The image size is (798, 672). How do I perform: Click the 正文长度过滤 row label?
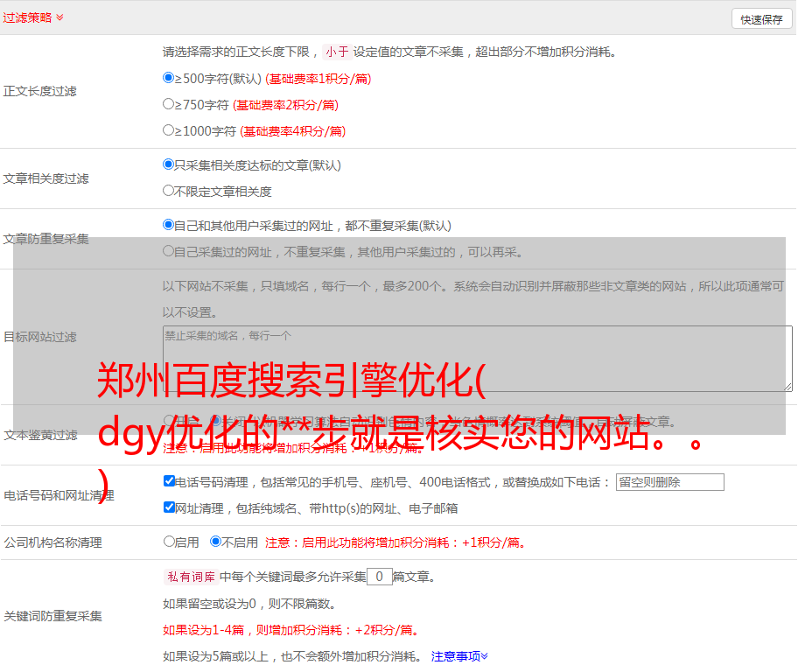[39, 91]
